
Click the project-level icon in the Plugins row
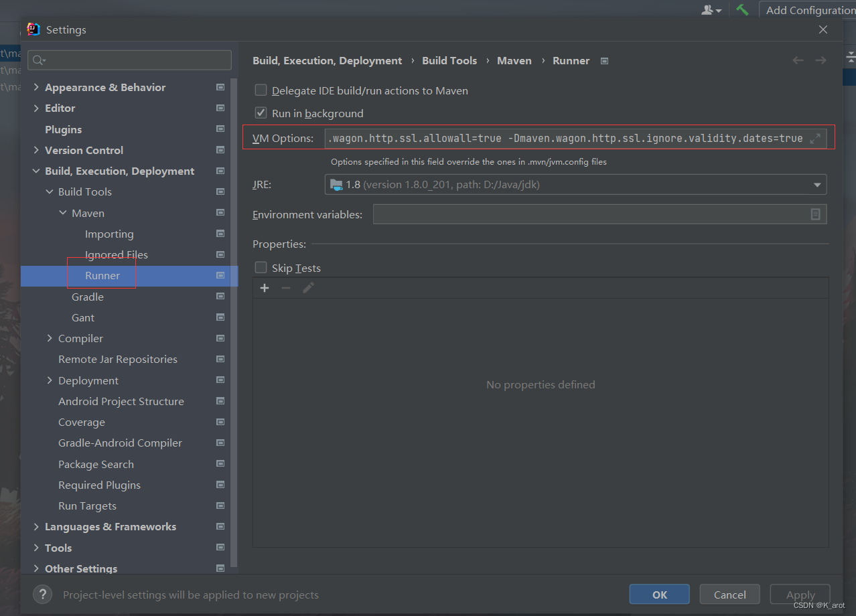pos(220,129)
